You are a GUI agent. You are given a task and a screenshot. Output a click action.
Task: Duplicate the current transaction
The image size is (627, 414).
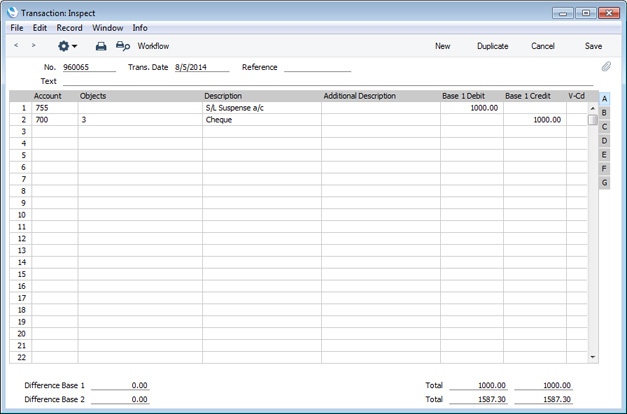492,46
